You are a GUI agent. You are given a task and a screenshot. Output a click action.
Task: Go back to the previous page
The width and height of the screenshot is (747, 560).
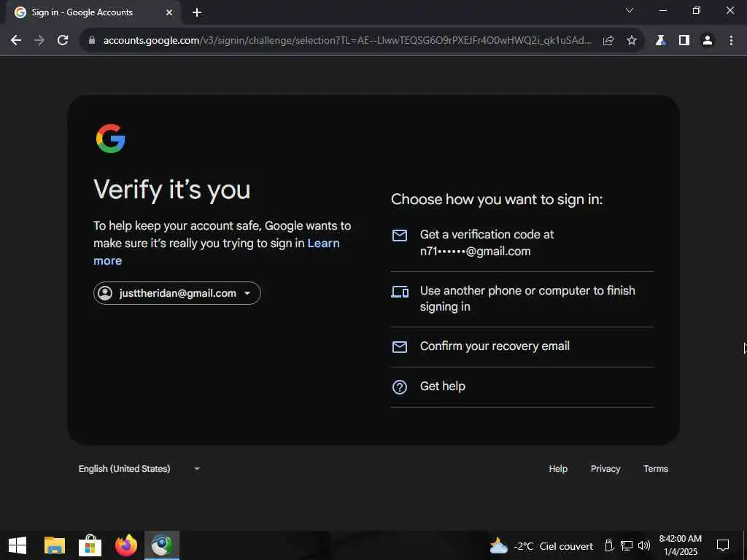[16, 41]
